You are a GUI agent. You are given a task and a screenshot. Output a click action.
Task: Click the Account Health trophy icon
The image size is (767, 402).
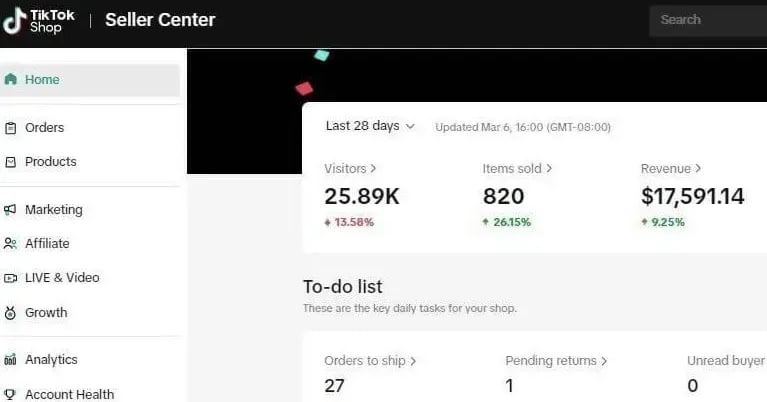(x=10, y=394)
